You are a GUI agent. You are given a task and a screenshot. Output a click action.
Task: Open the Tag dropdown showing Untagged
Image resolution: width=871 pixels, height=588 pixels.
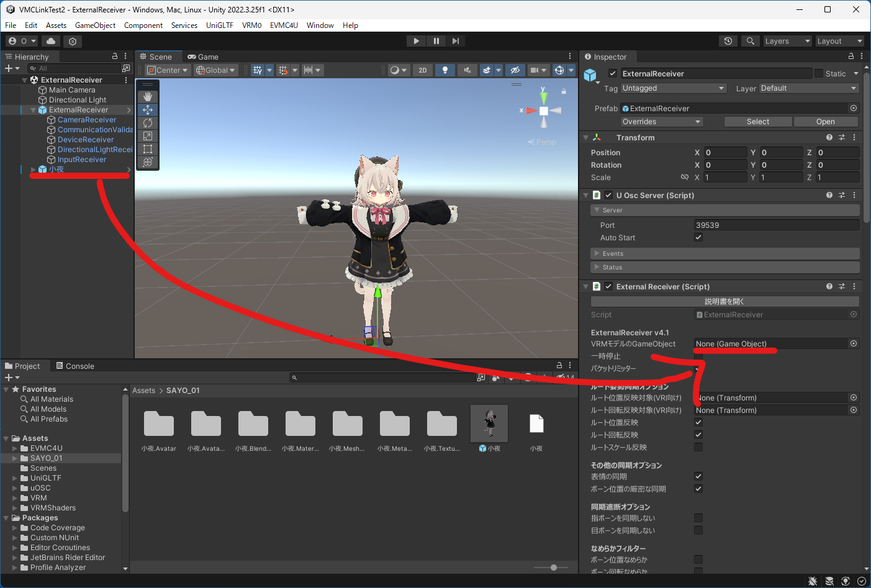pyautogui.click(x=674, y=88)
